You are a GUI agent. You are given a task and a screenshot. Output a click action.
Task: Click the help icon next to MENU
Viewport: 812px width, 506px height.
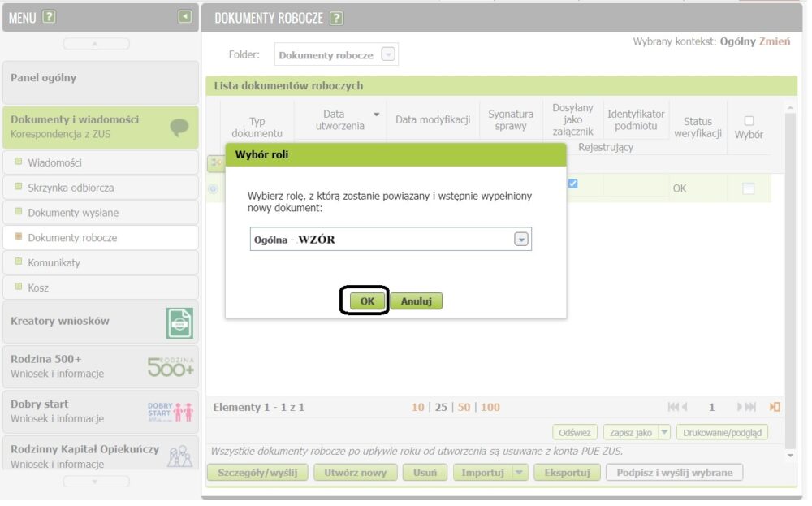tap(49, 17)
